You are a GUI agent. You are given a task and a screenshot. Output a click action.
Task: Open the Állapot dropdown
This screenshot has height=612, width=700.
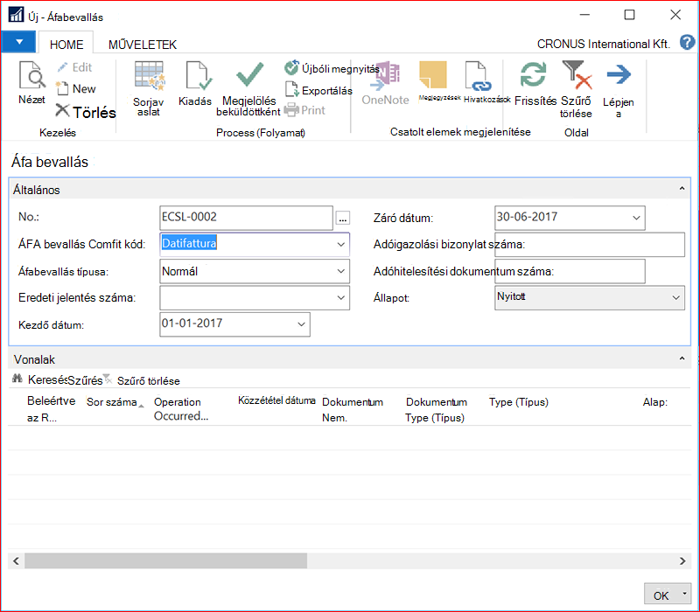[675, 297]
